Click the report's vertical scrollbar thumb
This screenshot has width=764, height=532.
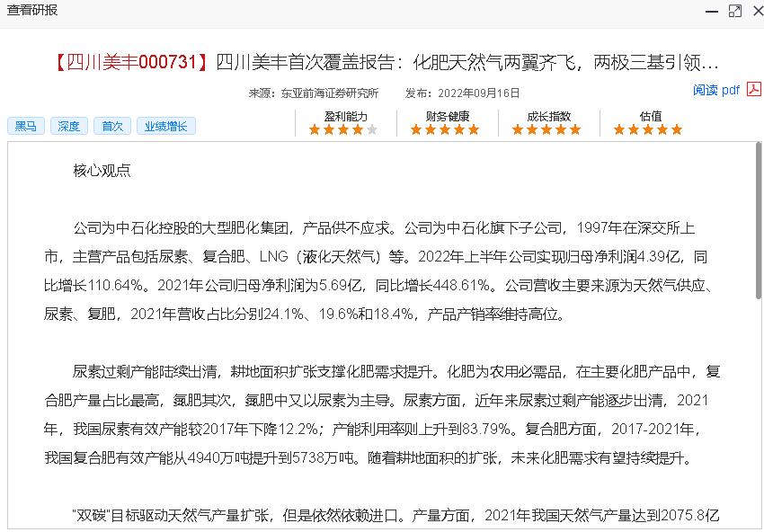[x=759, y=220]
